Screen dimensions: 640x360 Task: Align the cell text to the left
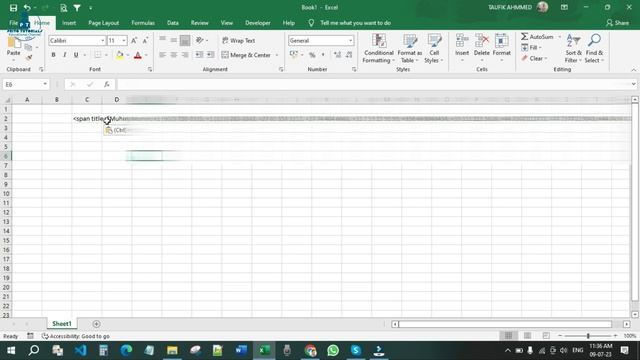162,55
